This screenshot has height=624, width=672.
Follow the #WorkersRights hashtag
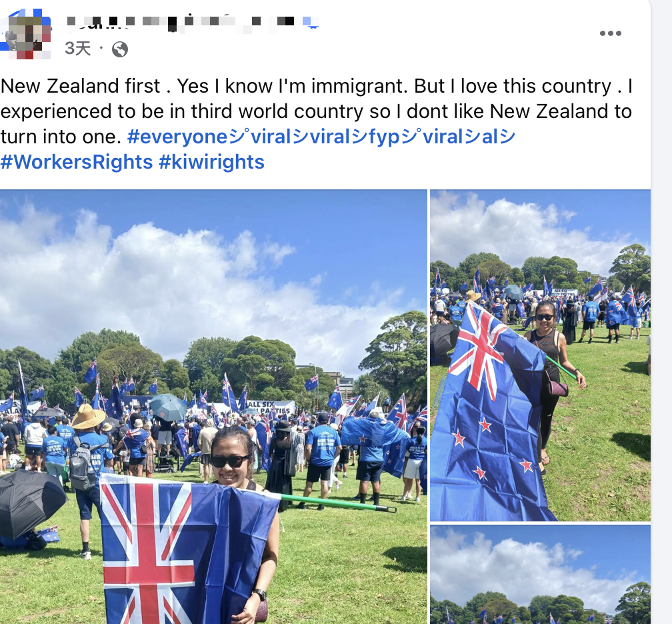pos(77,162)
